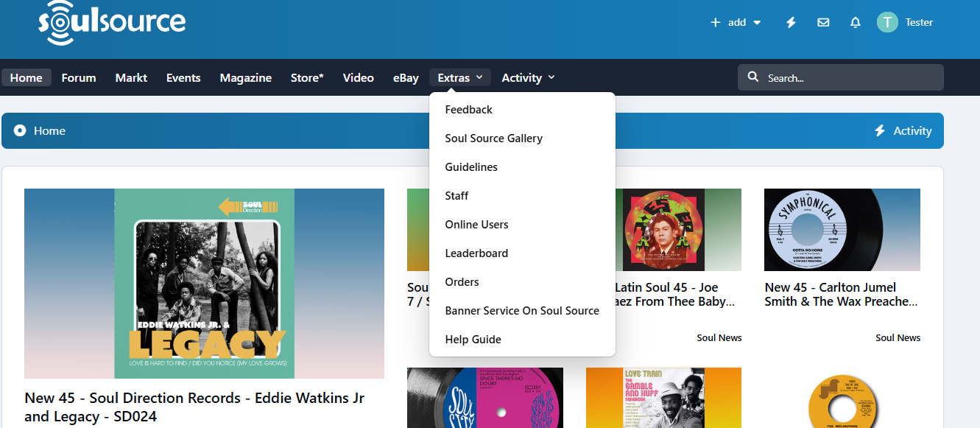Screen dimensions: 980x428
Task: Expand the Activity dropdown in navbar
Action: pyautogui.click(x=528, y=77)
